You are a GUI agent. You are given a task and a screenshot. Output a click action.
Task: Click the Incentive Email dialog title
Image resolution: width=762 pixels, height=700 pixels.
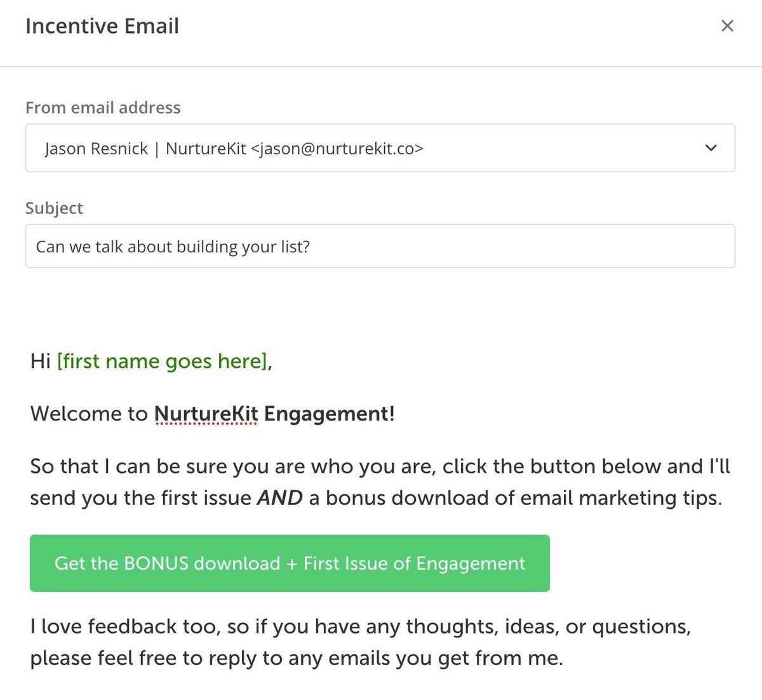coord(102,26)
